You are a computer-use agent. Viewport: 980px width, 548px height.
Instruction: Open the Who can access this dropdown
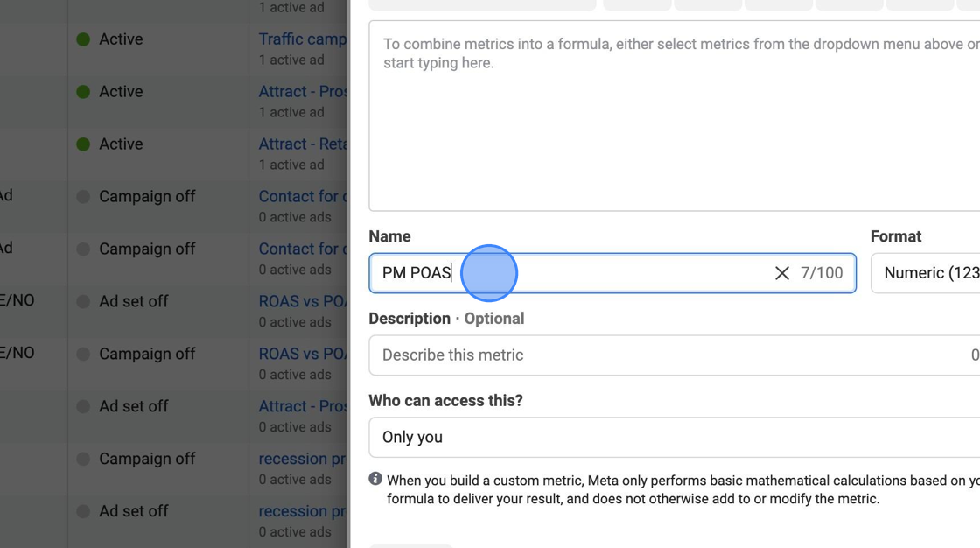pyautogui.click(x=612, y=437)
